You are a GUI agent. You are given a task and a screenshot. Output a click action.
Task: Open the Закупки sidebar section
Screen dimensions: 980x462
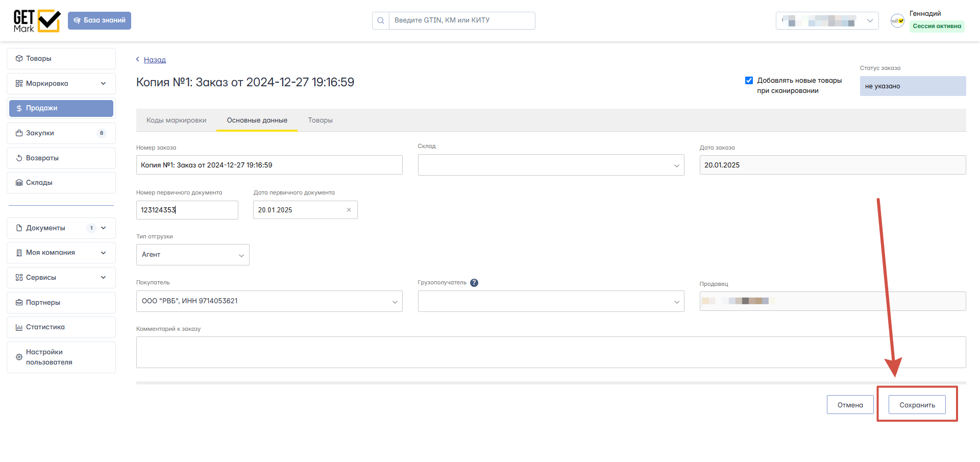coord(61,133)
